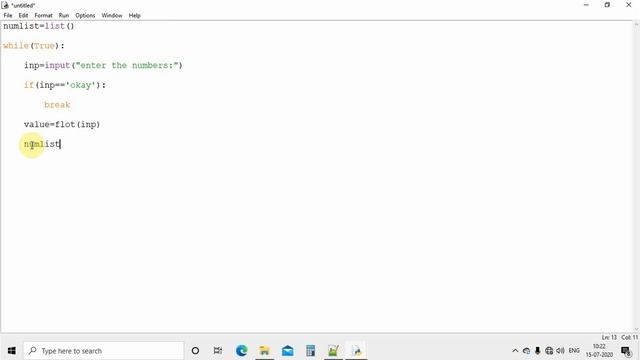Place cursor in the input prompt line
This screenshot has width=640, height=360.
[x=103, y=65]
